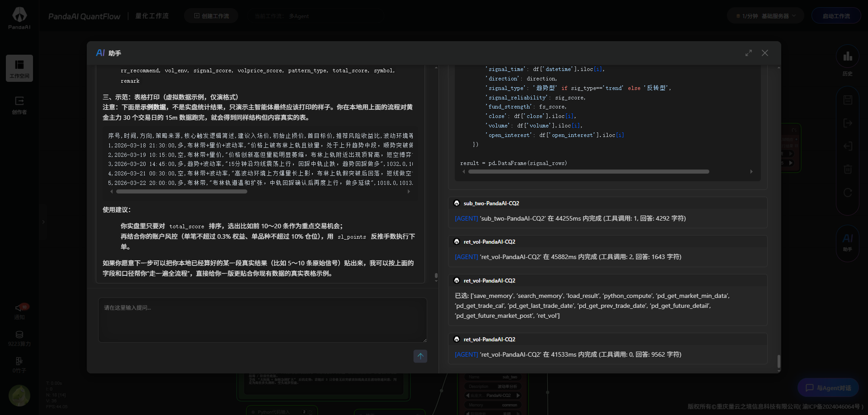This screenshot has height=415, width=868.
Task: Click the 9223算力 compute coins icon
Action: click(19, 335)
